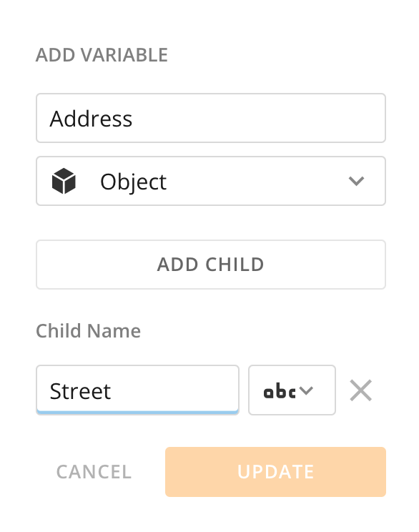The width and height of the screenshot is (419, 532).
Task: Expand the chevron next to Object
Action: point(356,181)
